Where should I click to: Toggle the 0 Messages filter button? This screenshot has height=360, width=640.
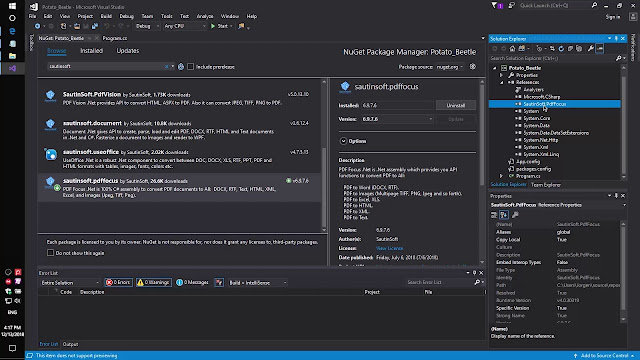point(193,282)
